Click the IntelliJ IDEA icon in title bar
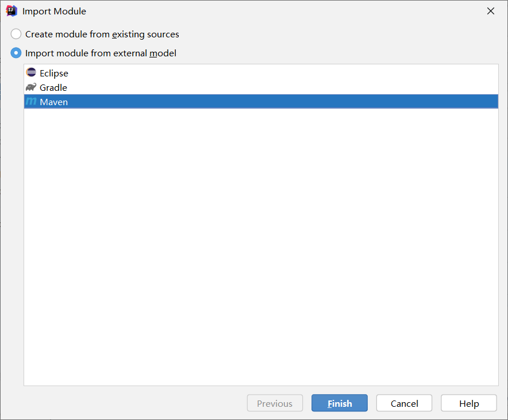The height and width of the screenshot is (420, 508). 11,10
